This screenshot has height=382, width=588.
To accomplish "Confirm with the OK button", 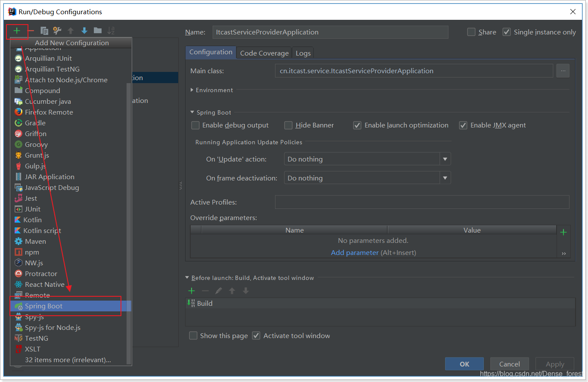I will point(464,364).
